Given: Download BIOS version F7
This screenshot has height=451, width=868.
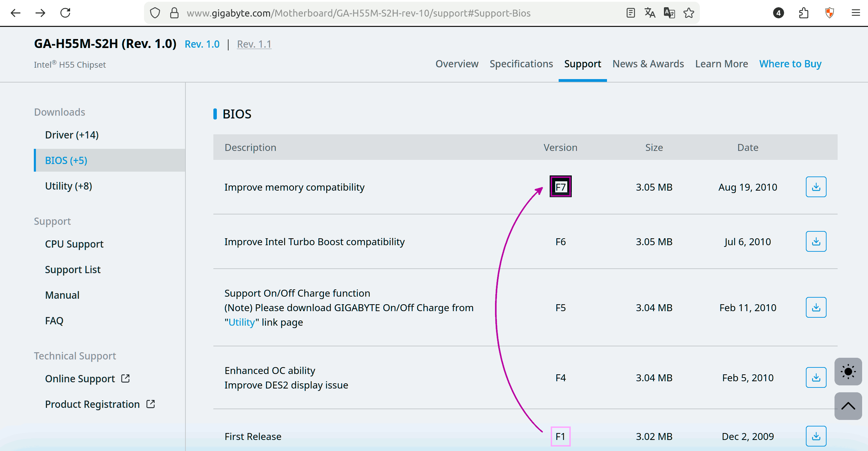Looking at the screenshot, I should [816, 187].
